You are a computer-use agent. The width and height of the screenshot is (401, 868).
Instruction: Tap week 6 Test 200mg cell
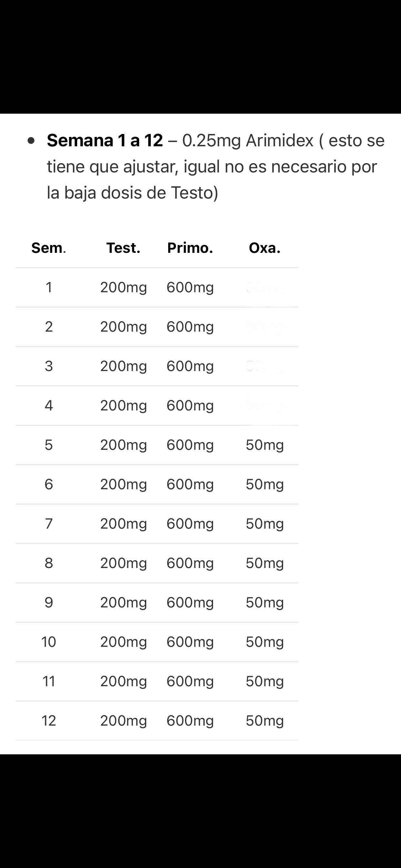click(123, 484)
